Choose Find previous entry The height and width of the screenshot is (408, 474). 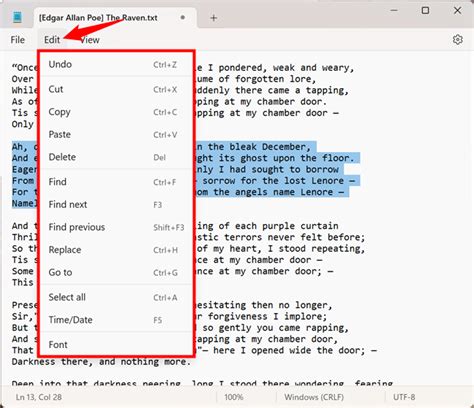116,227
